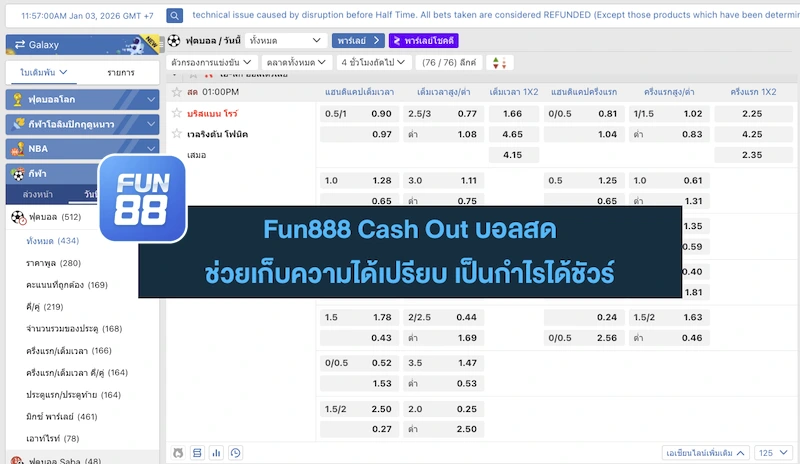Click handicap 1.5/2 odds 2.50
The width and height of the screenshot is (800, 464).
pos(359,409)
